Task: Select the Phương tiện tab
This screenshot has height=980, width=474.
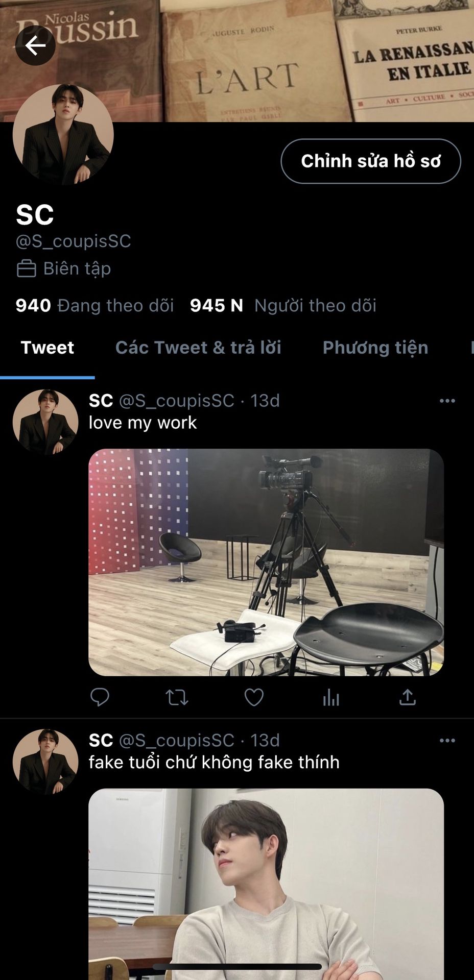Action: point(375,348)
